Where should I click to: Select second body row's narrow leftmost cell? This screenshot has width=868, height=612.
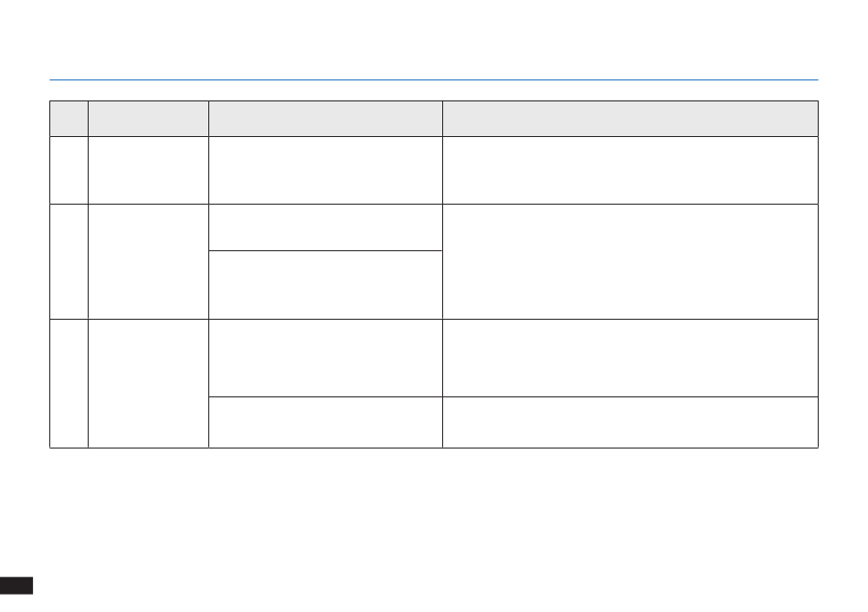click(69, 262)
